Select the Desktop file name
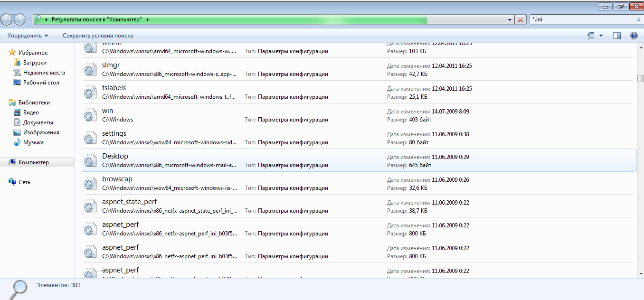The width and height of the screenshot is (644, 300). (115, 156)
